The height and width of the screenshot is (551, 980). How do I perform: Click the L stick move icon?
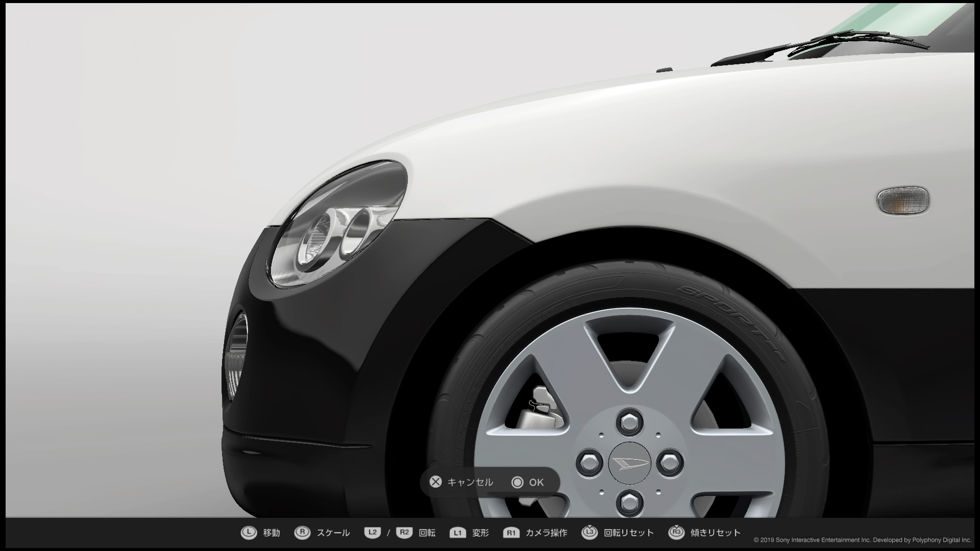[x=249, y=533]
